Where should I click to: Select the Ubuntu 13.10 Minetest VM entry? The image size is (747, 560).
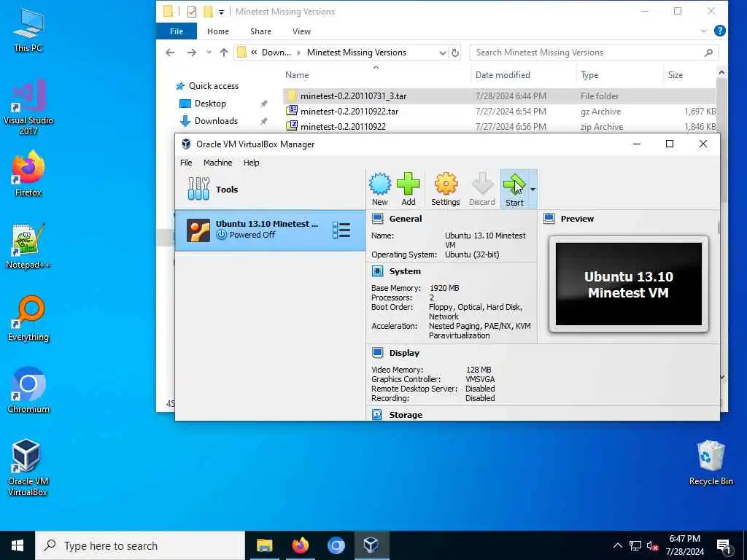tap(270, 230)
